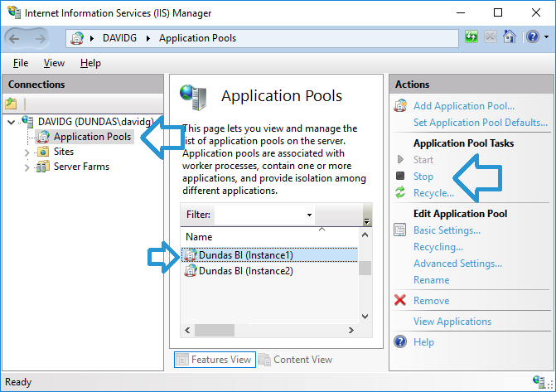This screenshot has width=556, height=392.
Task: Select Sites label in Connections tree
Action: point(64,152)
